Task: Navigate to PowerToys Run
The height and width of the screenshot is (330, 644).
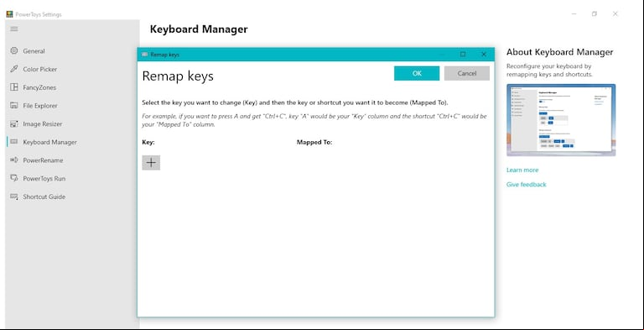Action: coord(44,179)
